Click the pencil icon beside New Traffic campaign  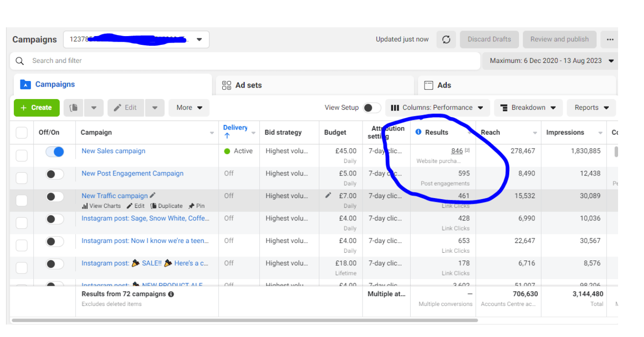pos(153,195)
